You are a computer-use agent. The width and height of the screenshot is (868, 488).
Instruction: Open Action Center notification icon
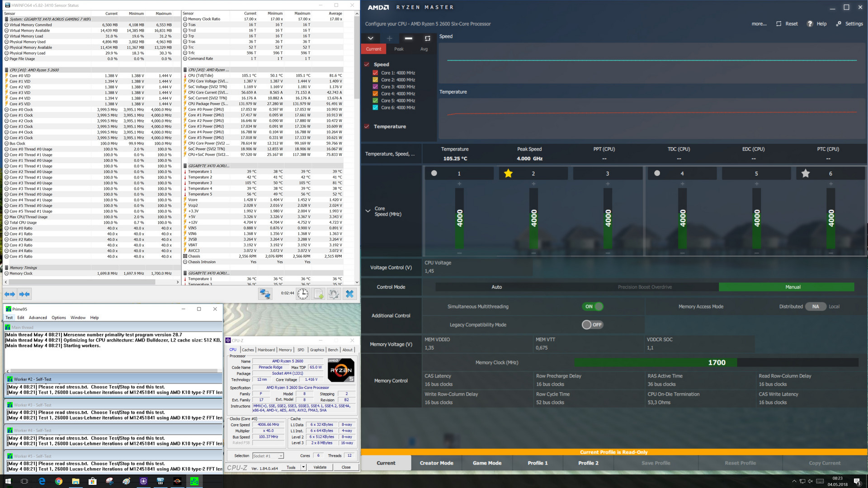coord(857,481)
